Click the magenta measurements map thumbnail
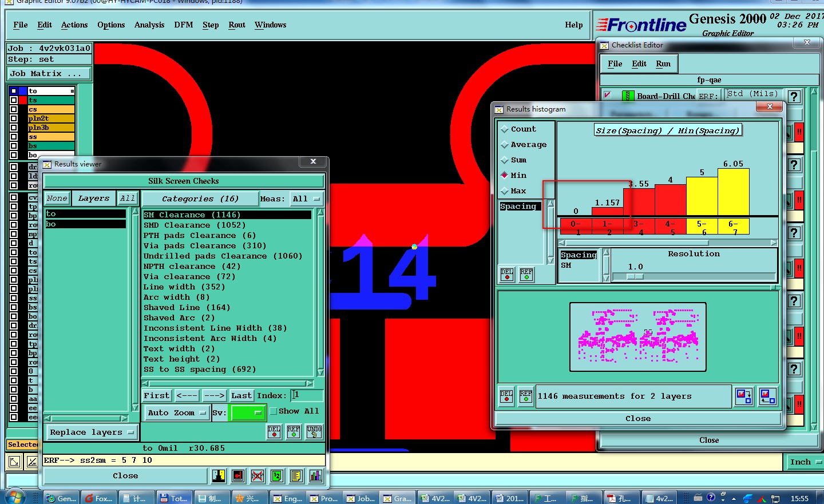824x504 pixels. [638, 337]
